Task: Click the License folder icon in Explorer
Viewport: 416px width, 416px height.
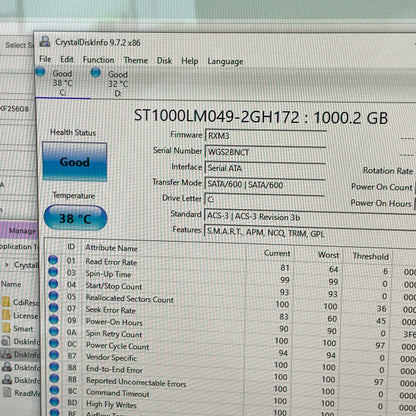Action: pos(6,315)
